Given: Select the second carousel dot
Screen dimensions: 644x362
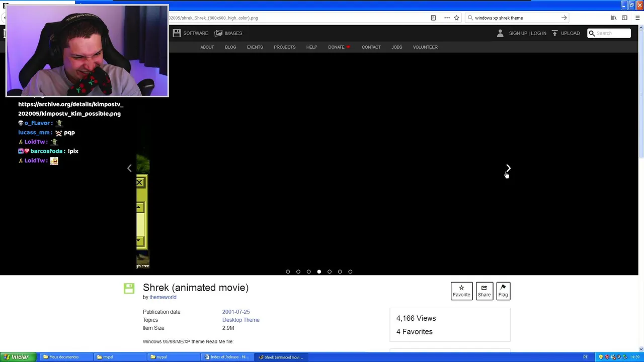Looking at the screenshot, I should coord(298,271).
